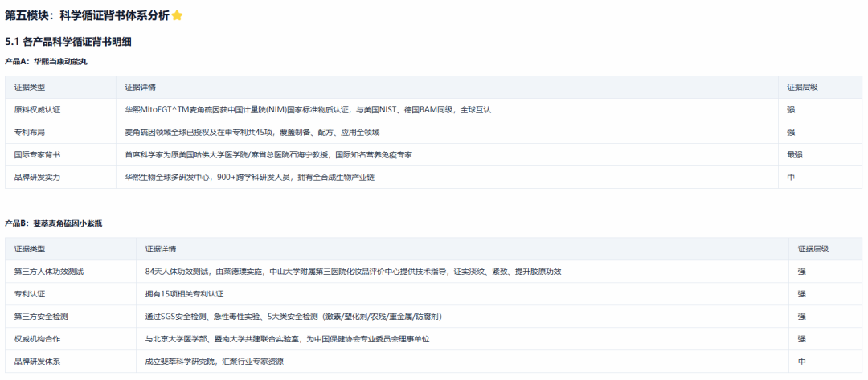Screen dimensions: 868x380
Task: Click the star emoji beside the module title
Action: (177, 16)
